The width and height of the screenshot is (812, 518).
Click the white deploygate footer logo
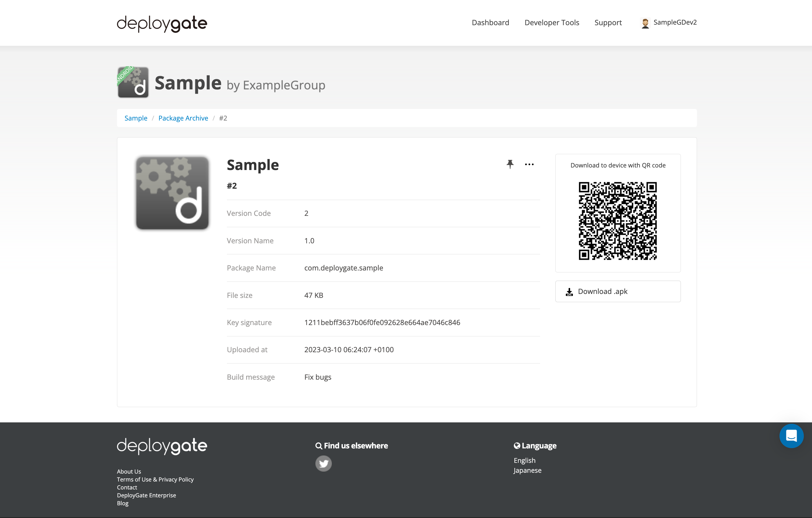tap(162, 446)
